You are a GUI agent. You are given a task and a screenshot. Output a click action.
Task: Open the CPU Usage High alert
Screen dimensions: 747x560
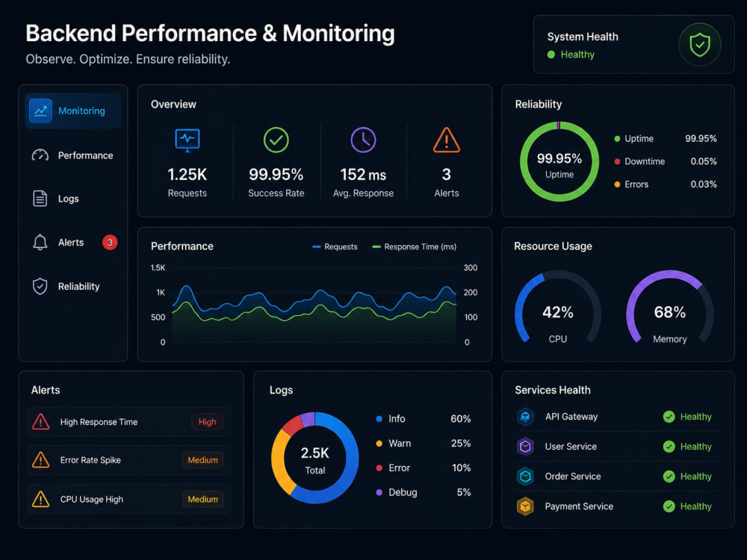coord(128,499)
